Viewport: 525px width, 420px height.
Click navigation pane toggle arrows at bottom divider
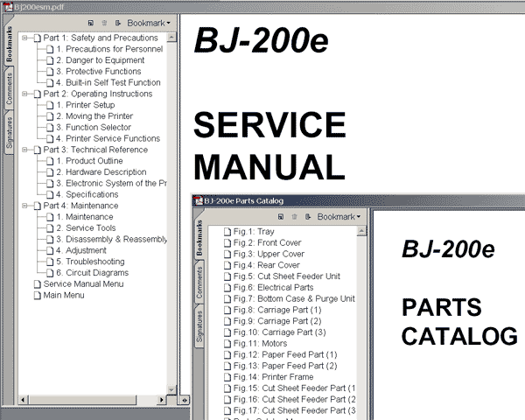[185, 400]
